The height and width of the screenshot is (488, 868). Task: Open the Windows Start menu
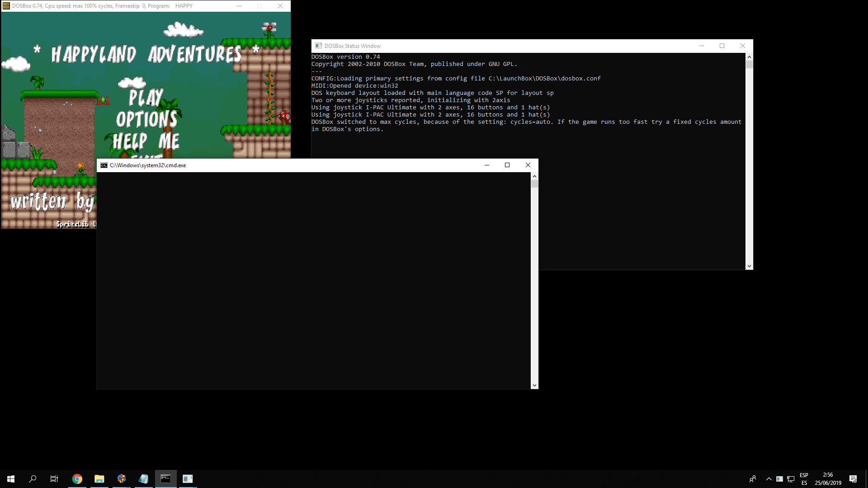point(11,479)
